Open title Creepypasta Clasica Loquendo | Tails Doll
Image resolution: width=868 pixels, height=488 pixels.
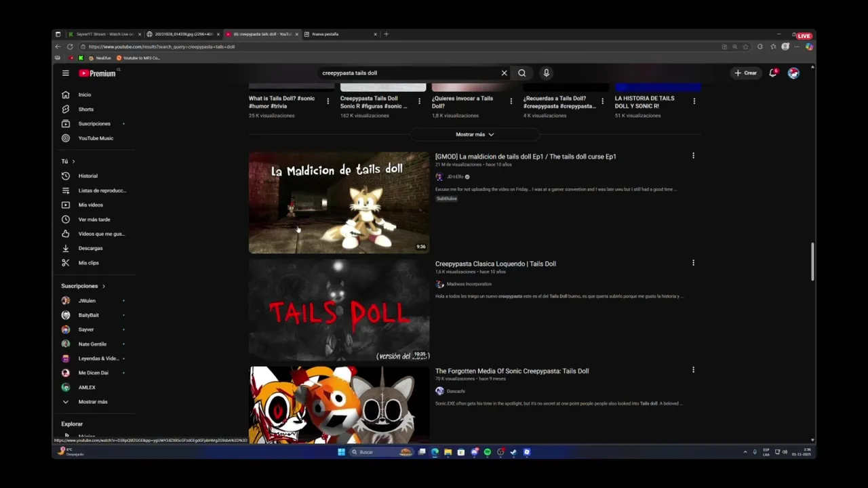click(x=496, y=264)
